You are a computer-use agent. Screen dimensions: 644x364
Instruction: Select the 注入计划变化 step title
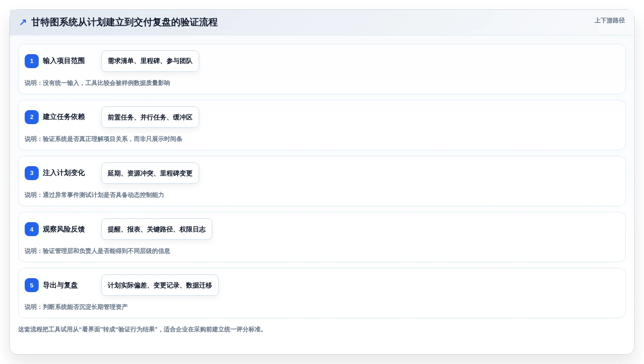tap(64, 173)
